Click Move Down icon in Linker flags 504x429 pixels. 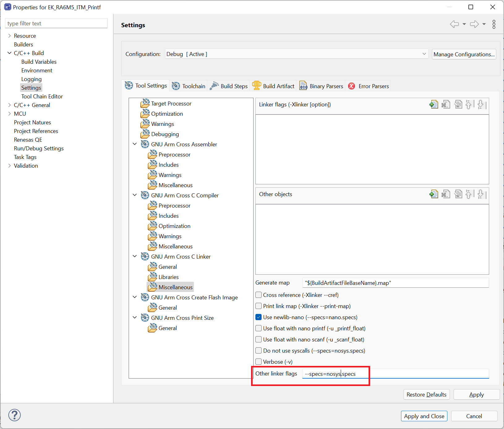481,105
